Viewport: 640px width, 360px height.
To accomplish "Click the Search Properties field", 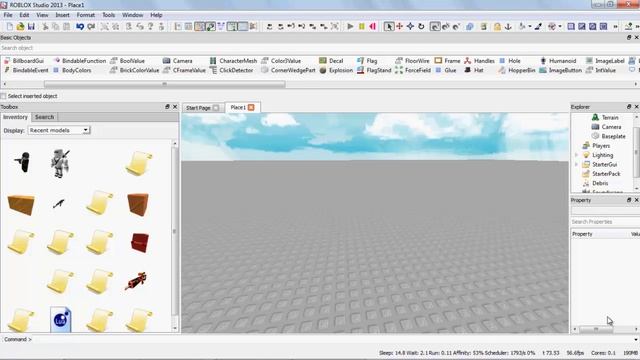I will [x=605, y=222].
